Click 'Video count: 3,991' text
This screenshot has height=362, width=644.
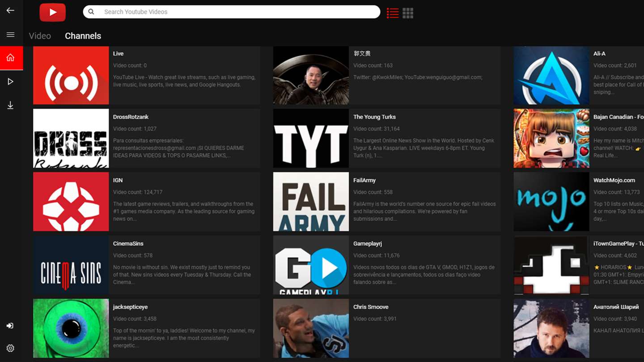tap(375, 319)
